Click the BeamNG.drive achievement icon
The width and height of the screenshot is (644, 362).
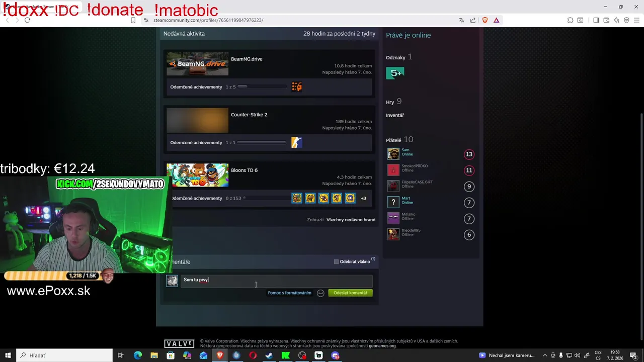click(x=297, y=87)
